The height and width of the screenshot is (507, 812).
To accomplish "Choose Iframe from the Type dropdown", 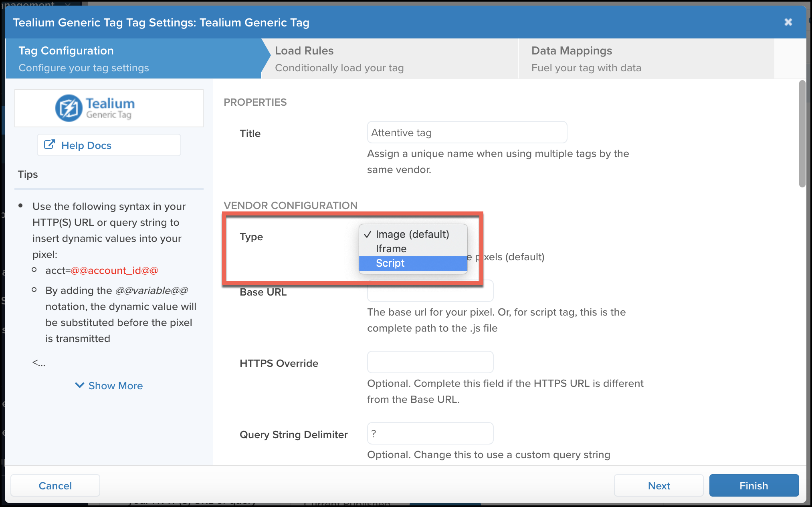I will pyautogui.click(x=413, y=249).
